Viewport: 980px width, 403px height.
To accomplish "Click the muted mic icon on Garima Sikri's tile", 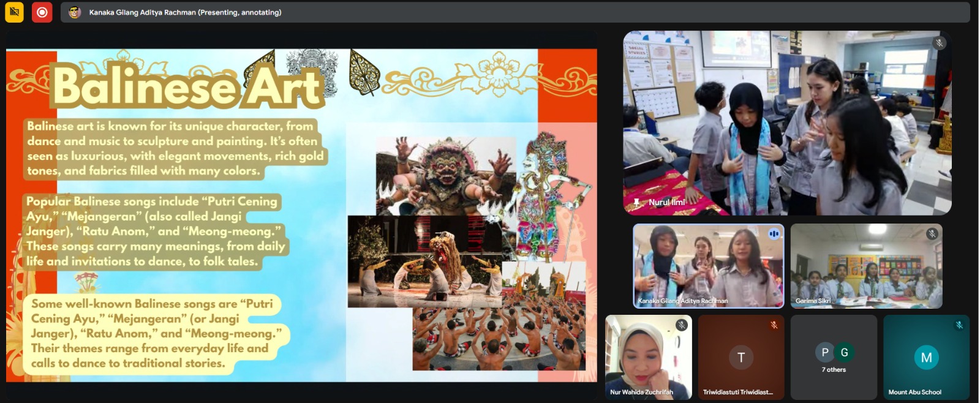I will tap(932, 233).
